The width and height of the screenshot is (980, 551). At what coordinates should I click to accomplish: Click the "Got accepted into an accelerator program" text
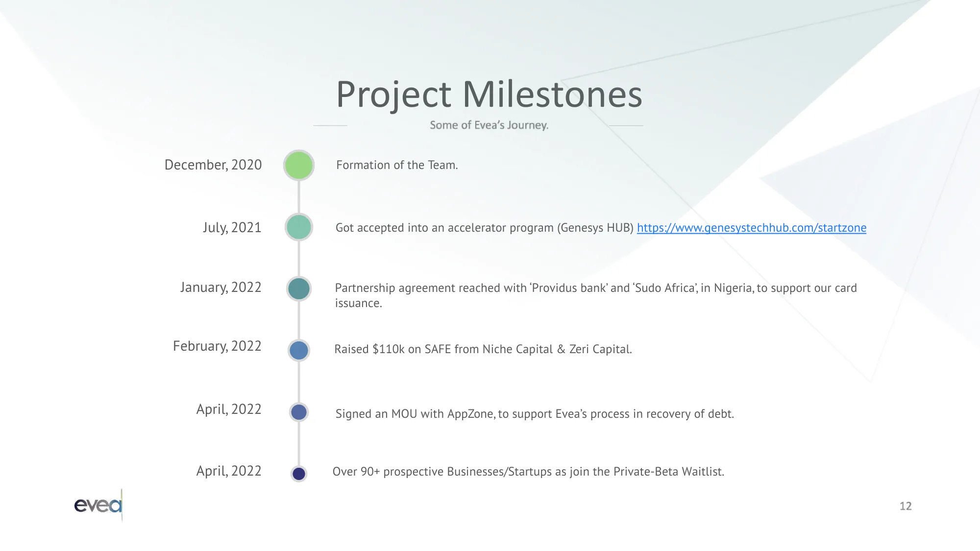tap(484, 228)
